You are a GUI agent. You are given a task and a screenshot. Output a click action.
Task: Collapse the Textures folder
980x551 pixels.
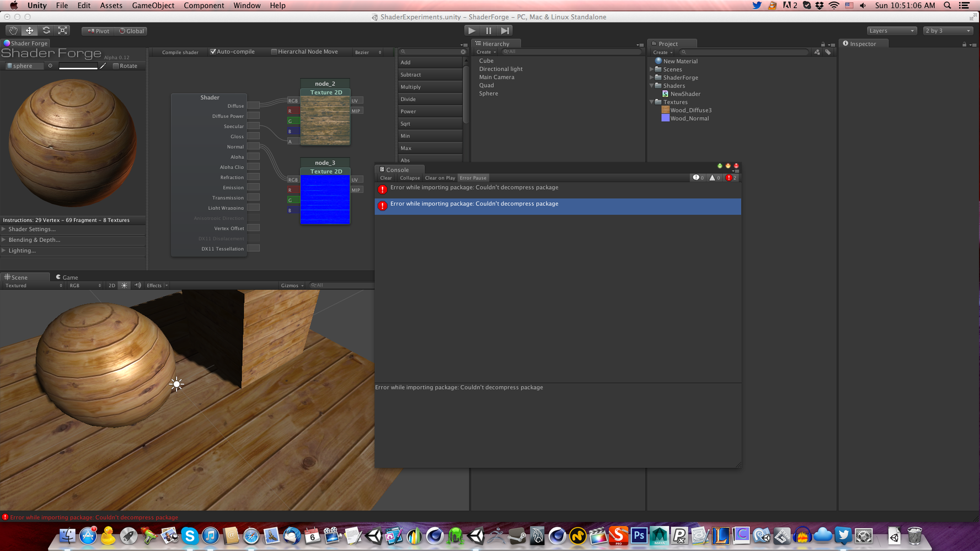click(652, 102)
